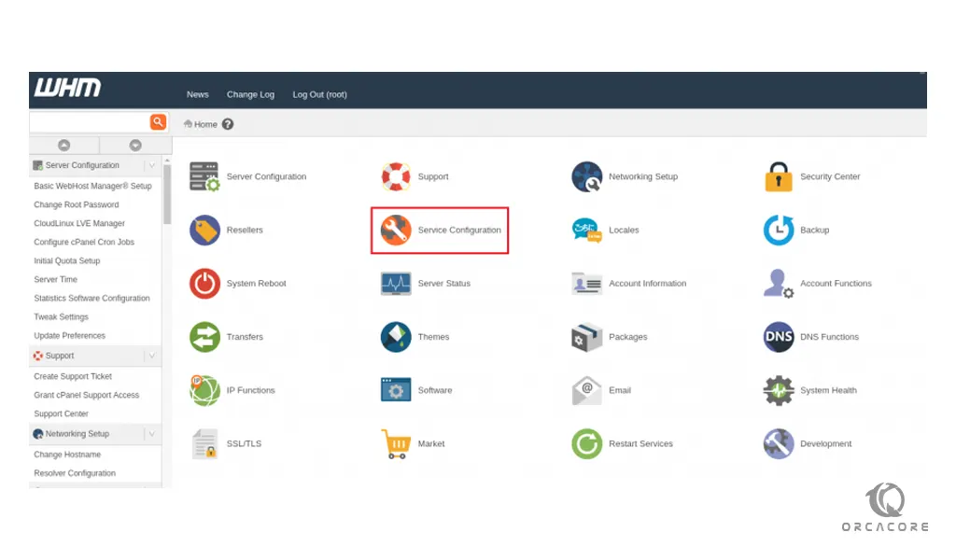The width and height of the screenshot is (956, 560).
Task: Click the sidebar vertical scrollbar
Action: (167, 194)
